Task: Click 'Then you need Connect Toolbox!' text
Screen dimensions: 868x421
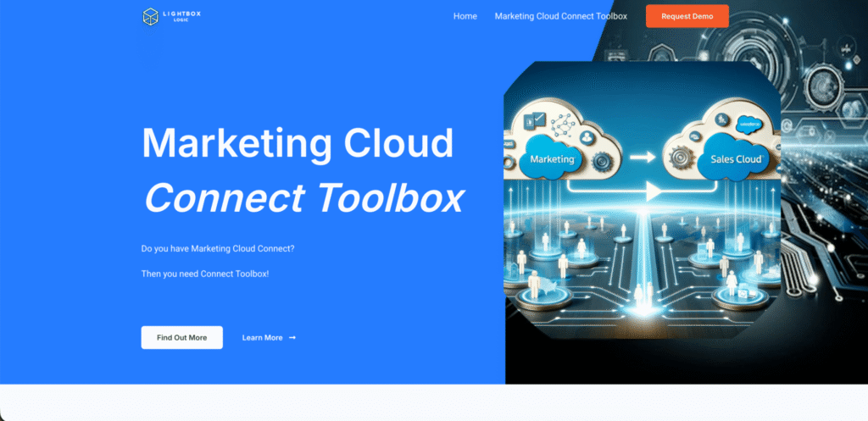Action: pyautogui.click(x=205, y=274)
